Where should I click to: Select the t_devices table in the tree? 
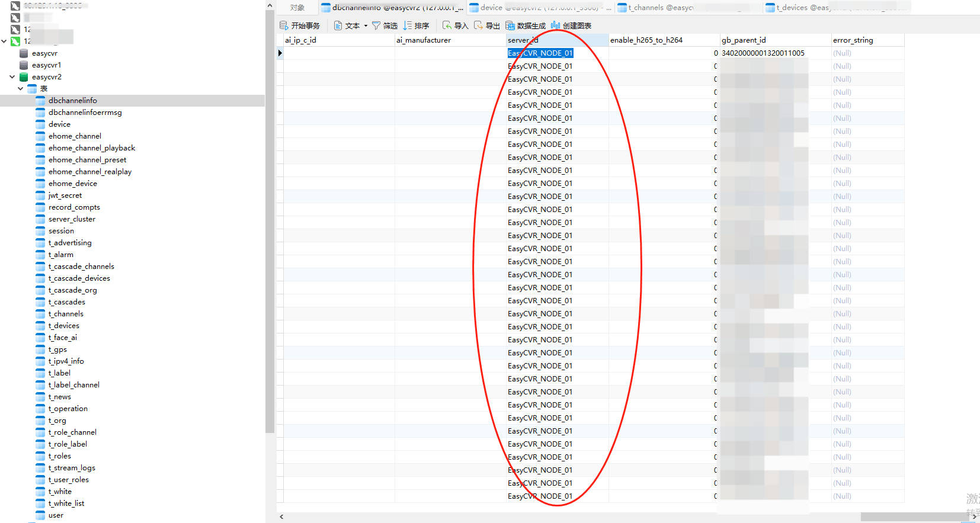pos(64,326)
